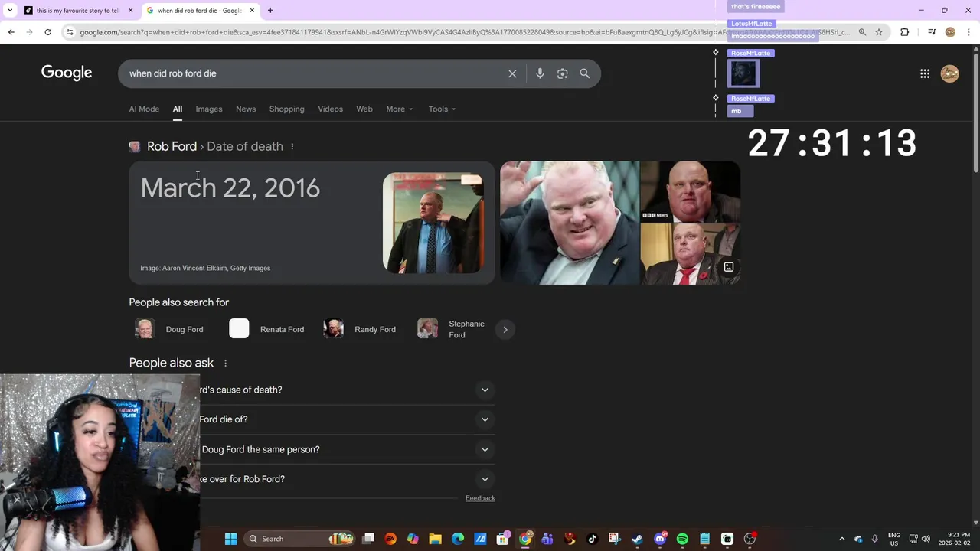Open Spotify from taskbar
Image resolution: width=980 pixels, height=551 pixels.
point(682,539)
